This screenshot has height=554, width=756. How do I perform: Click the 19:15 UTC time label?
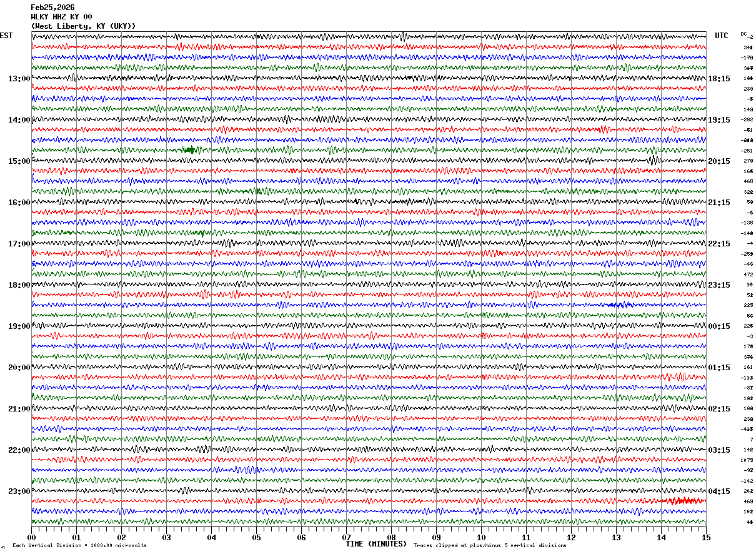click(719, 120)
